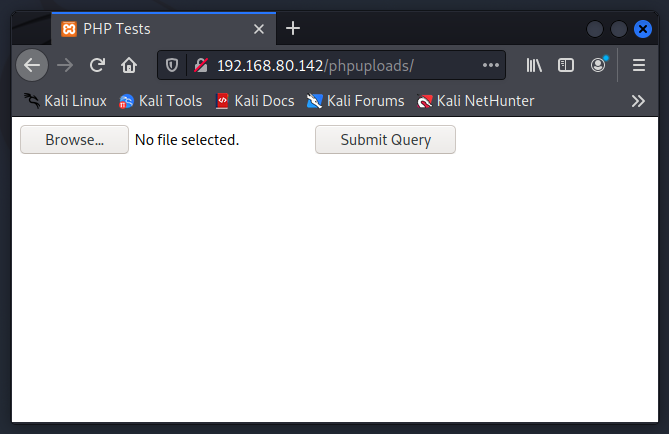669x434 pixels.
Task: Open the Library icon in toolbar
Action: (x=534, y=65)
